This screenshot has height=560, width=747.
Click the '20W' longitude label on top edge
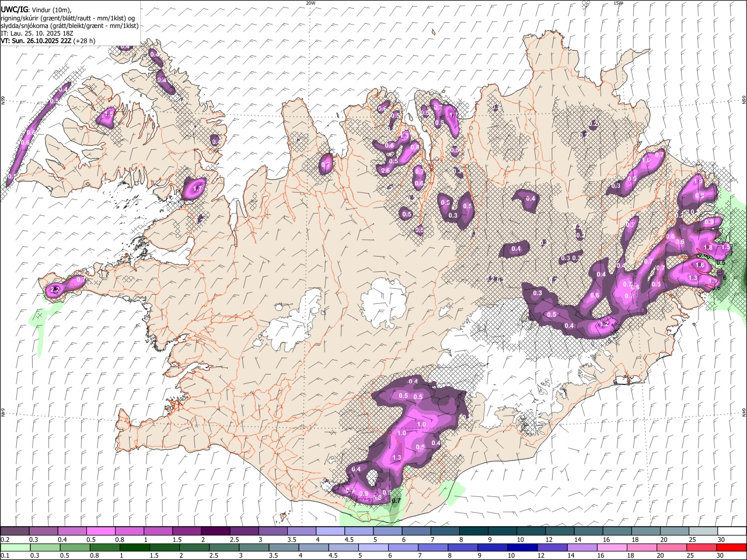tap(310, 3)
